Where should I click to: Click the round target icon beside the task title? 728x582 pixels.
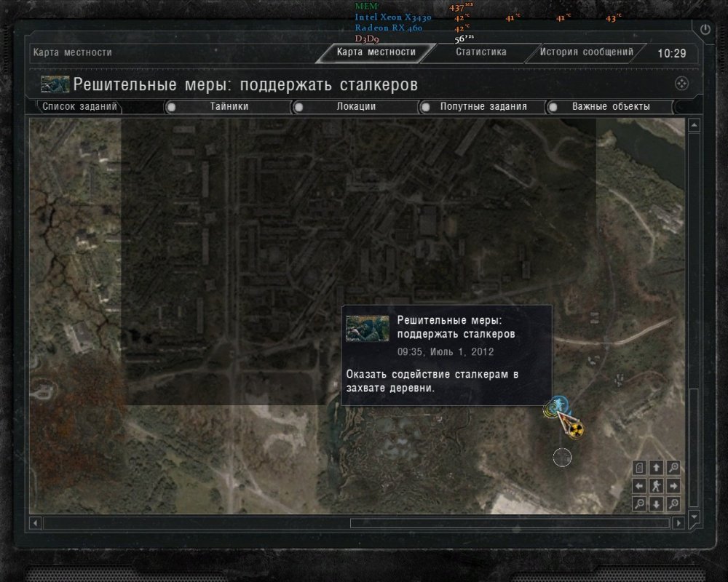[x=681, y=84]
